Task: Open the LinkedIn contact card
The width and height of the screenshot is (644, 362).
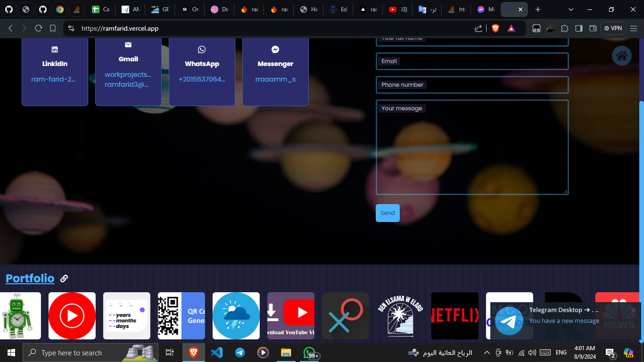Action: click(55, 71)
